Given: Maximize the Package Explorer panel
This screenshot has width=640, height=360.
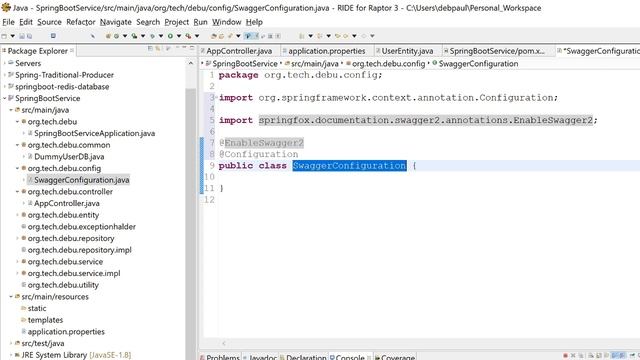Looking at the screenshot, I should pyautogui.click(x=192, y=48).
